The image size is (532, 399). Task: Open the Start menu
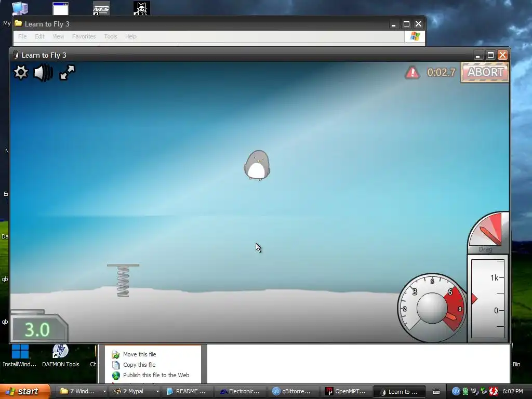coord(25,391)
